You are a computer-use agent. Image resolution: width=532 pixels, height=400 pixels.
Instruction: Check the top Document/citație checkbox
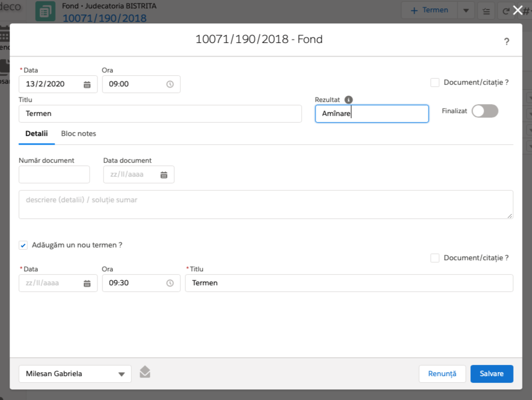pyautogui.click(x=435, y=82)
